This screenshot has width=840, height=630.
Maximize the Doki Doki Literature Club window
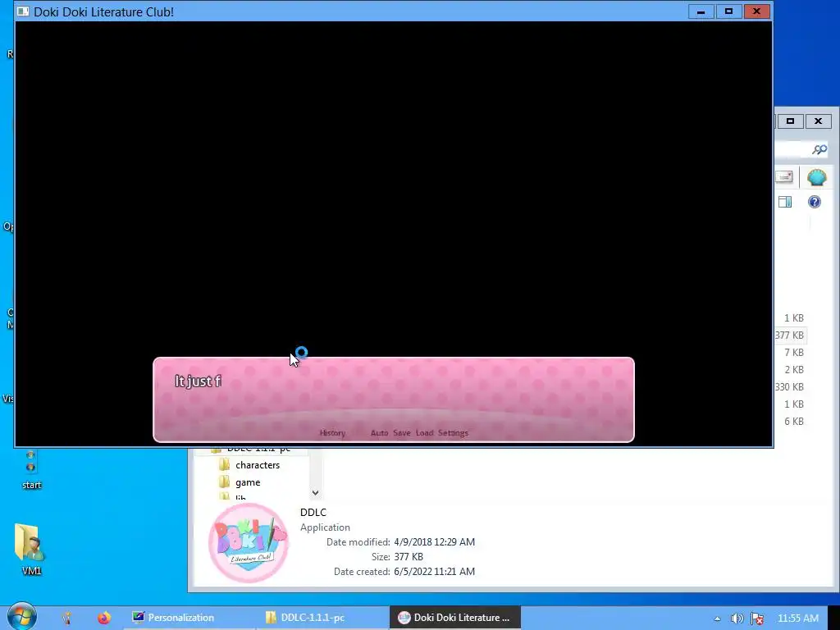(x=728, y=11)
